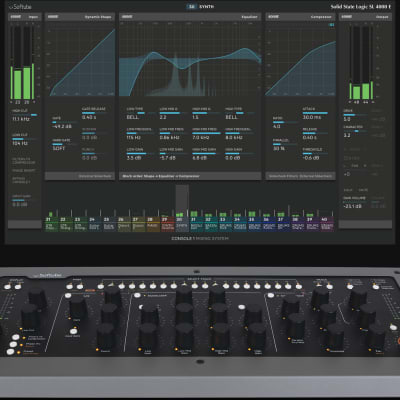Adjust Low Frequency 115 Hz slider
Image resolution: width=400 pixels, height=400 pixels.
coord(140,134)
